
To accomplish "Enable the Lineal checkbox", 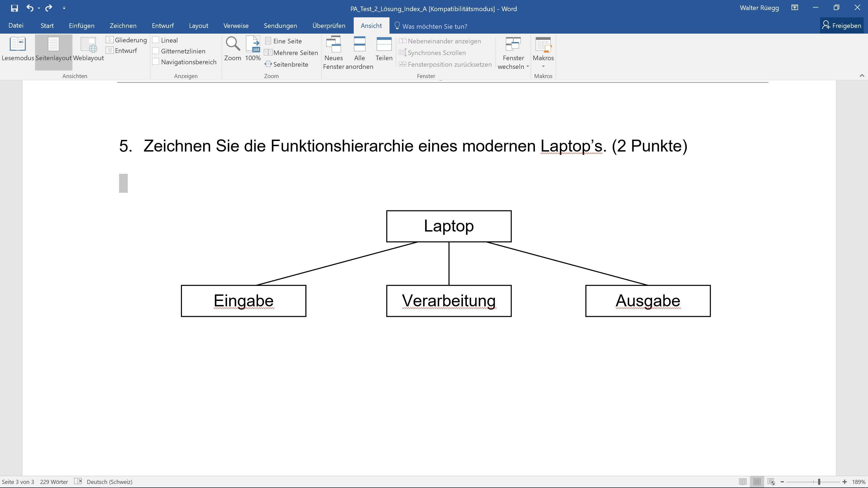I will coord(156,40).
